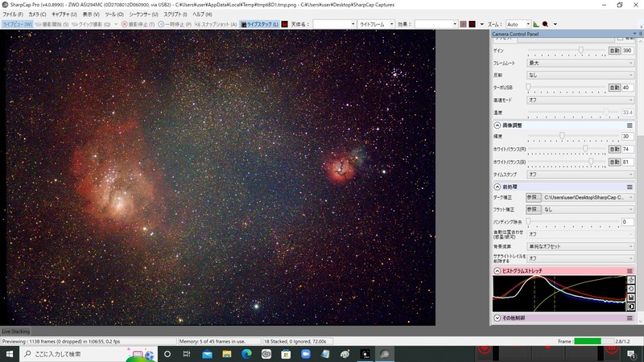Open the Windows Start menu
The image size is (644, 362).
tap(10, 354)
